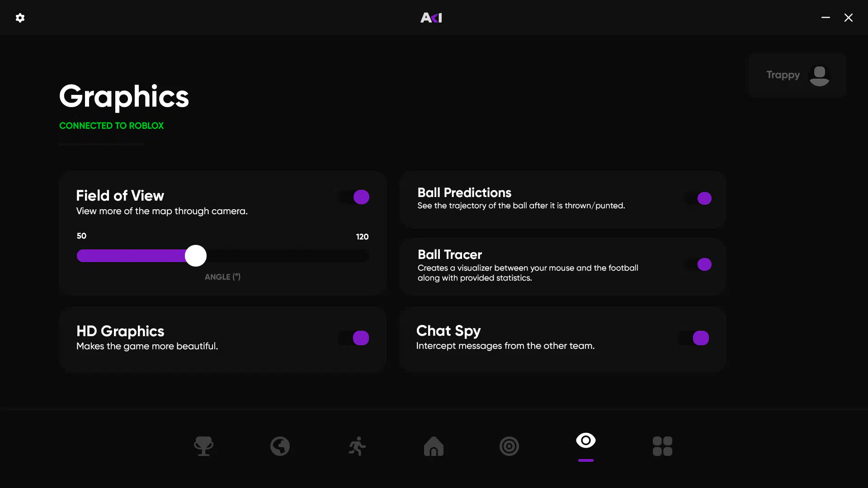Open the settings gear icon

(x=20, y=18)
